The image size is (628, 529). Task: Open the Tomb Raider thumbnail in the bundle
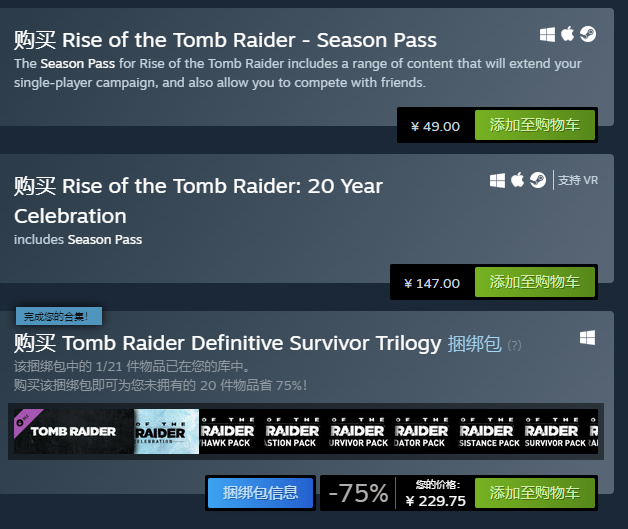[71, 431]
